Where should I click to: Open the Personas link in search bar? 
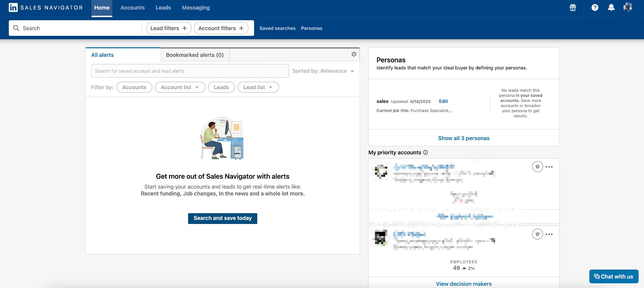tap(311, 28)
